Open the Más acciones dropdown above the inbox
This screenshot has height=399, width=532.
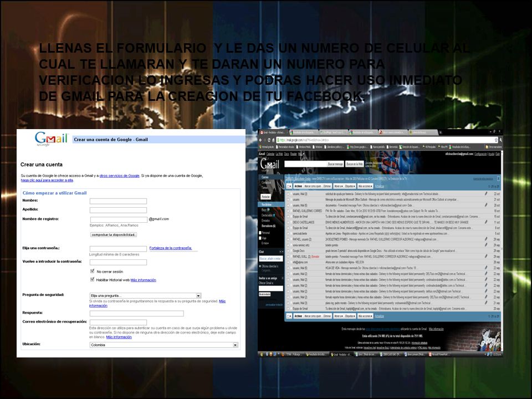point(365,186)
